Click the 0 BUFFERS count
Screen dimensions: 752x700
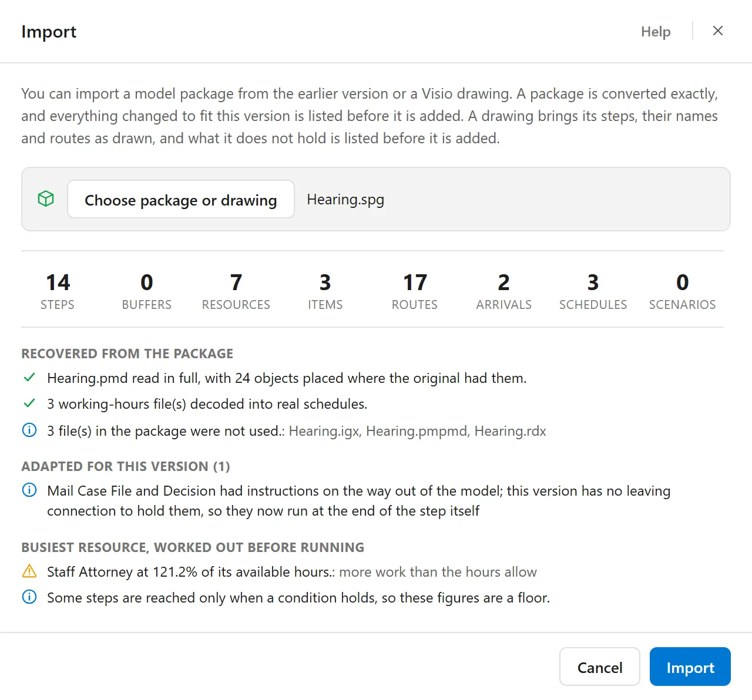tap(147, 291)
